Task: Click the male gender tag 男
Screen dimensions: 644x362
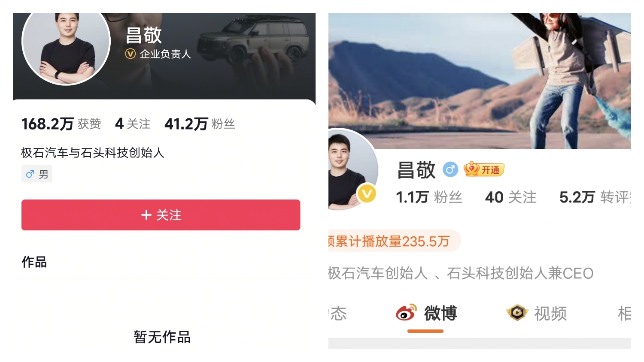Action: (x=37, y=174)
